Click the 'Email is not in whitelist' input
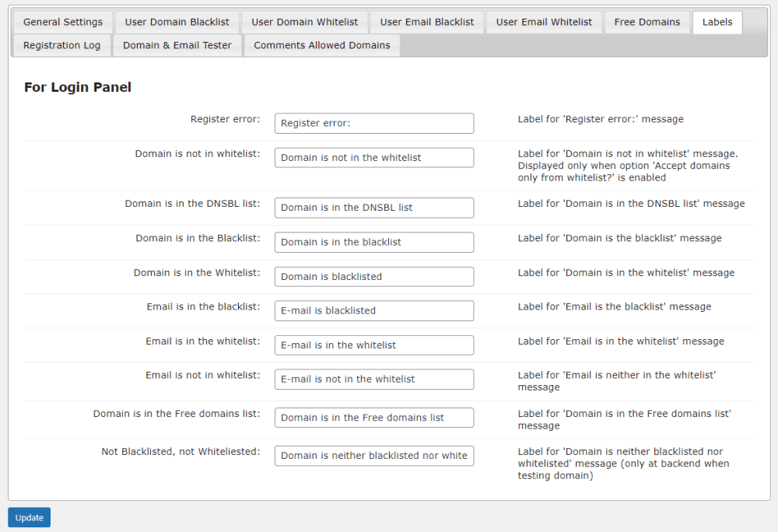 pyautogui.click(x=374, y=379)
